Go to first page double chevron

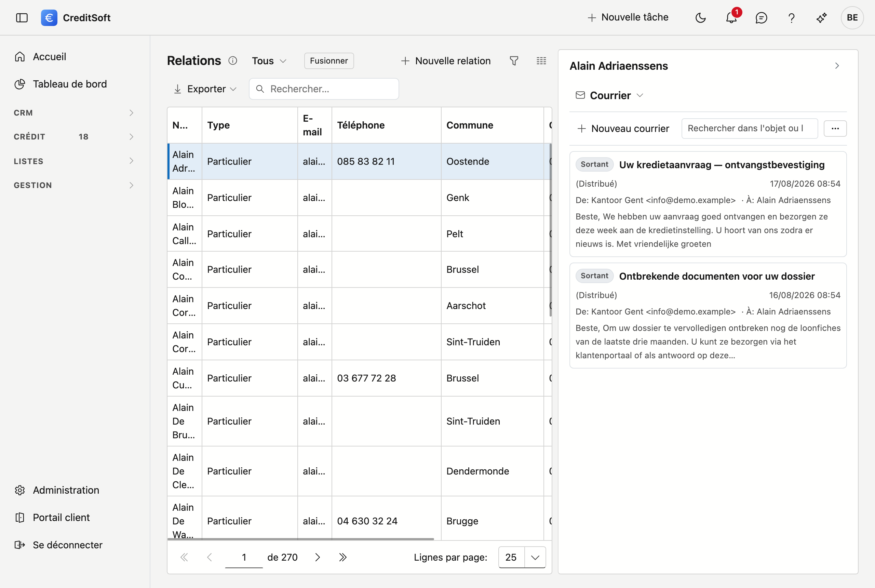(x=184, y=557)
